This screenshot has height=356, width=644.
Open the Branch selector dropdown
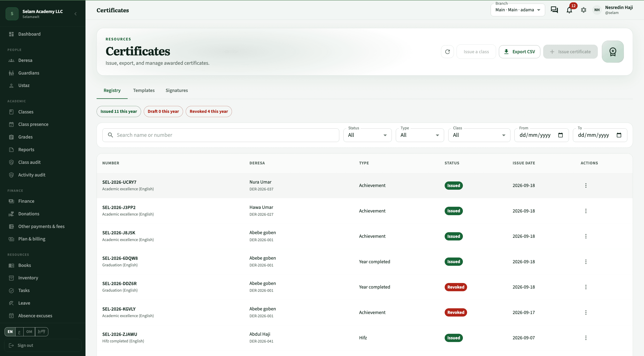(517, 10)
